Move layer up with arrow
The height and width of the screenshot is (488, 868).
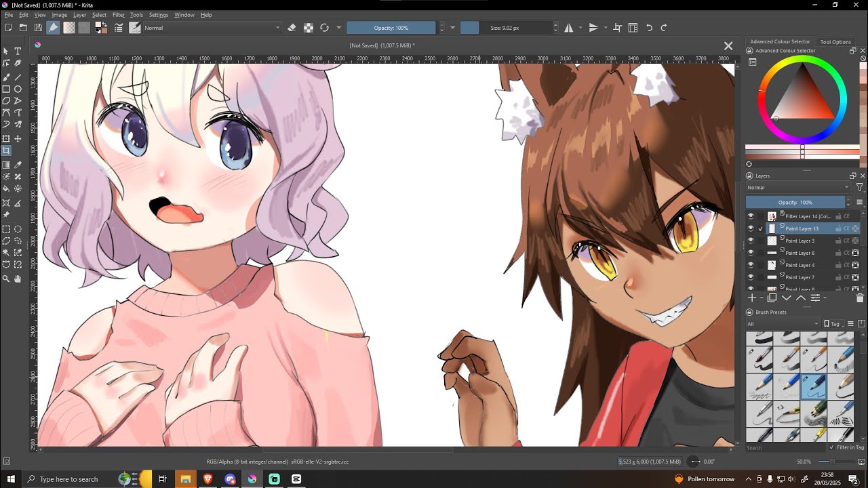(x=801, y=298)
